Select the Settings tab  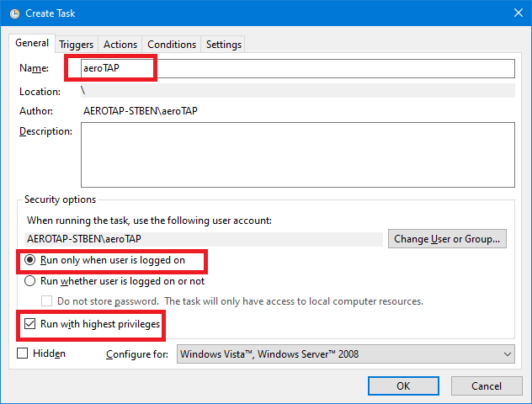click(x=224, y=45)
